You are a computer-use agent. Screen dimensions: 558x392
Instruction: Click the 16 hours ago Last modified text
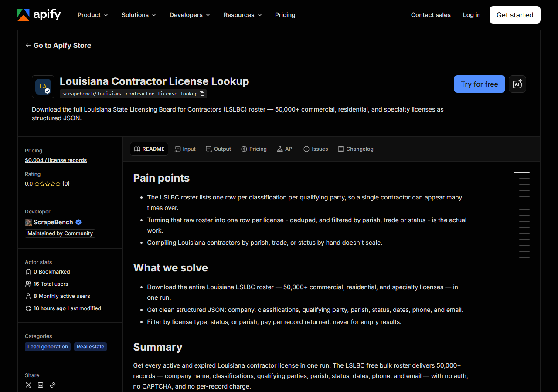tap(67, 308)
